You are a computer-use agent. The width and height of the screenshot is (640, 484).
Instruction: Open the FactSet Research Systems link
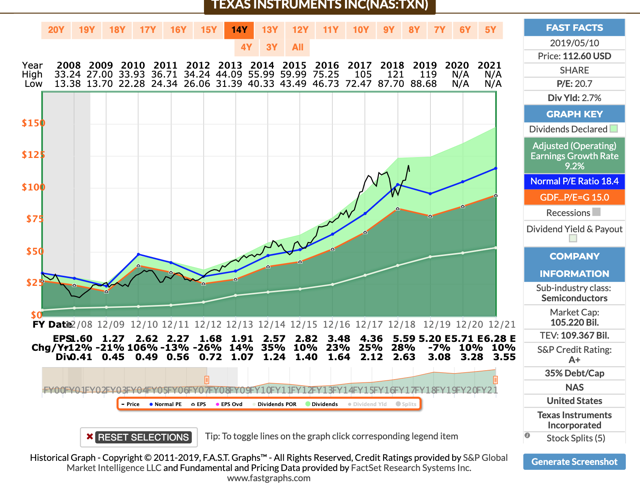[x=411, y=468]
